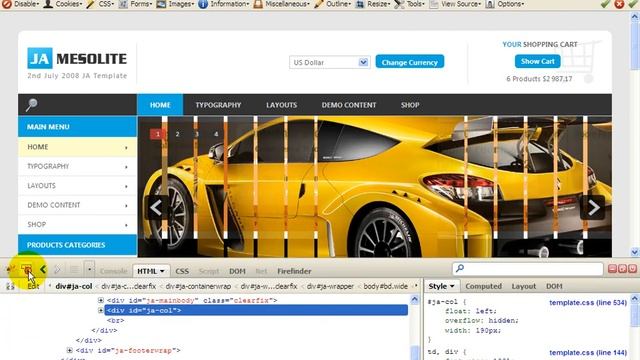Select LAYOUTS in the main menu sidebar

(x=77, y=186)
